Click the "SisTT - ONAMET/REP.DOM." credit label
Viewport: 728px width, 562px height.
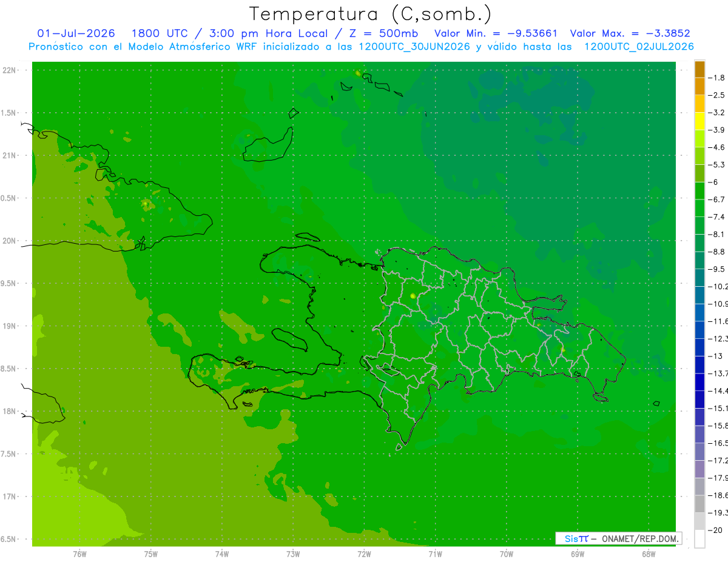[618, 538]
